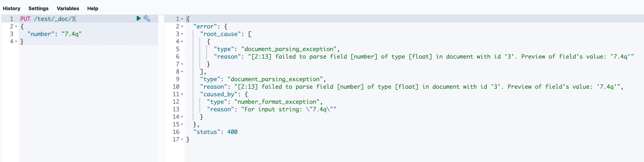Viewport: 644px width, 162px height.
Task: Open the wrench request options icon
Action: [x=147, y=19]
